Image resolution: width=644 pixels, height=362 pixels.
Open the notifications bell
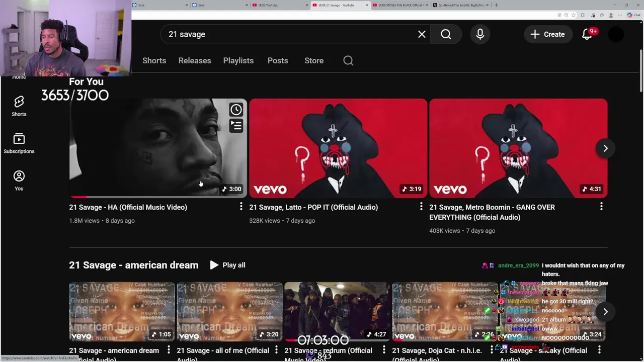pos(587,34)
